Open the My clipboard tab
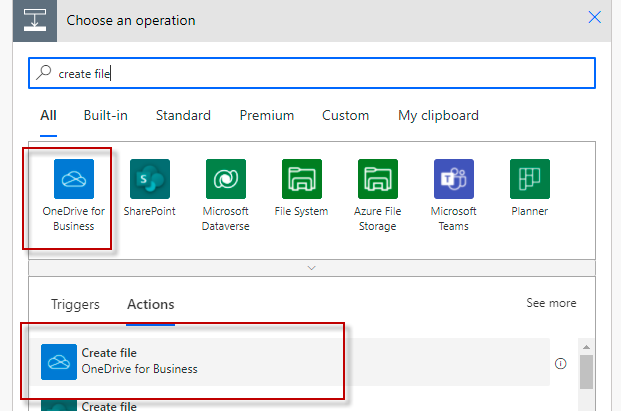Image resolution: width=621 pixels, height=411 pixels. point(438,116)
